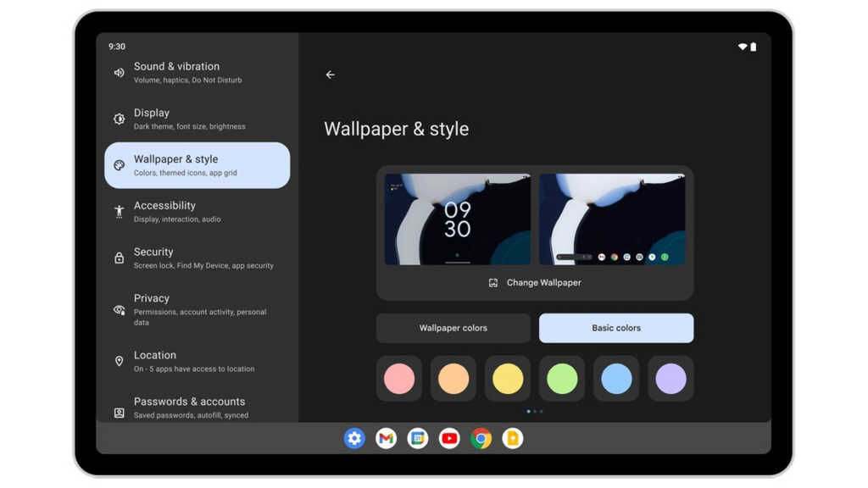Click the Wallpaper & style palette icon
The width and height of the screenshot is (868, 488).
pos(119,165)
